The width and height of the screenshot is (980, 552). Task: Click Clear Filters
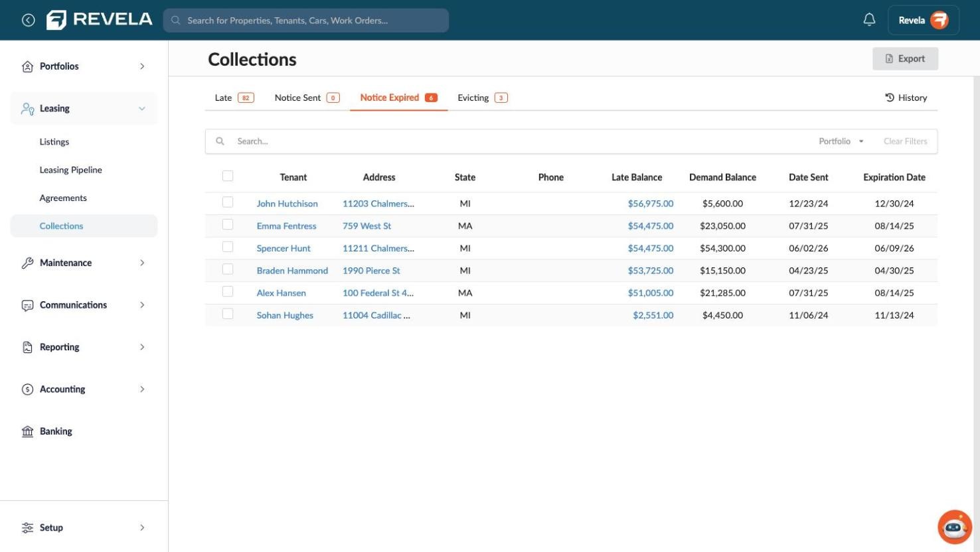pyautogui.click(x=905, y=141)
